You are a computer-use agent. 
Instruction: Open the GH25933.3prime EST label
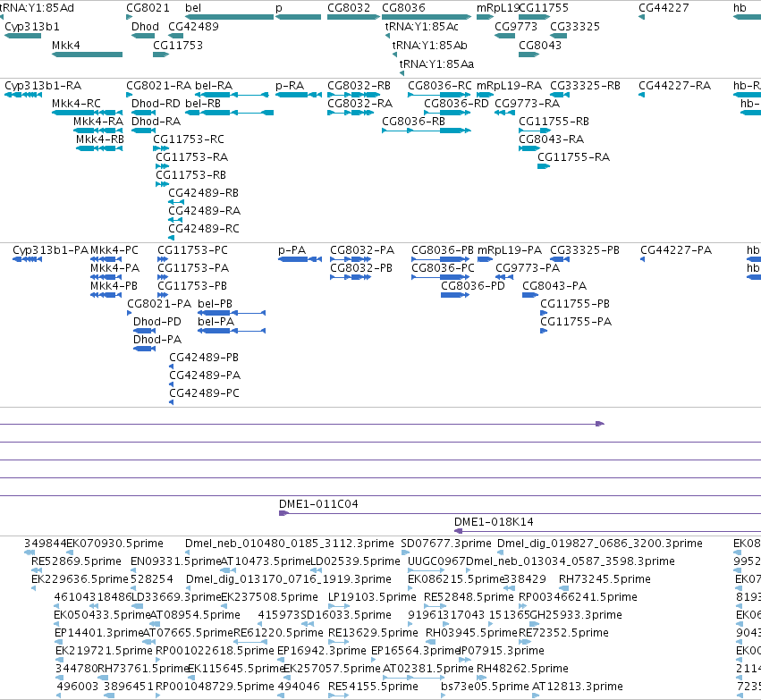(576, 615)
